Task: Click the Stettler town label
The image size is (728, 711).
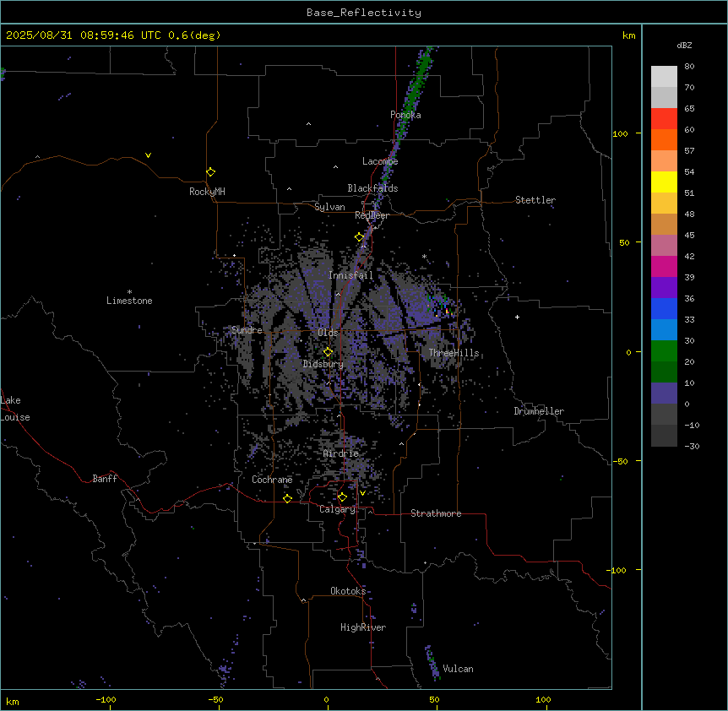Action: tap(535, 200)
